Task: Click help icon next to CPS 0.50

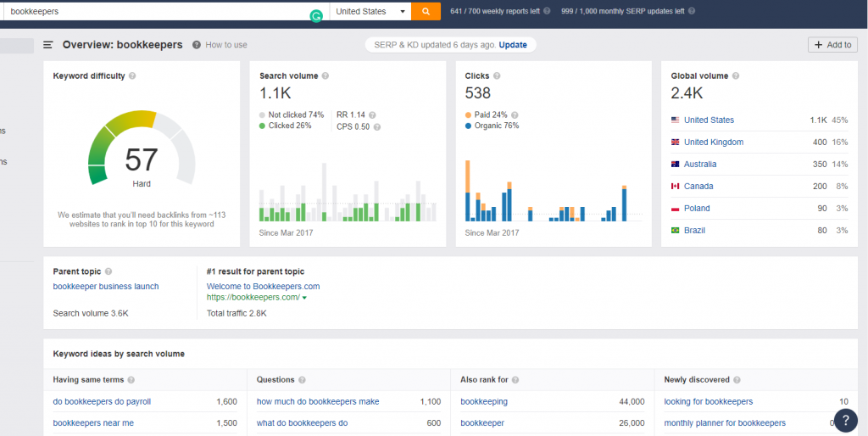Action: 377,127
